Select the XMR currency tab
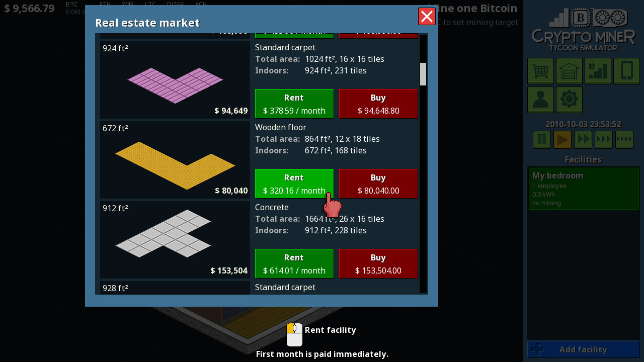This screenshot has height=362, width=644. (x=127, y=4)
